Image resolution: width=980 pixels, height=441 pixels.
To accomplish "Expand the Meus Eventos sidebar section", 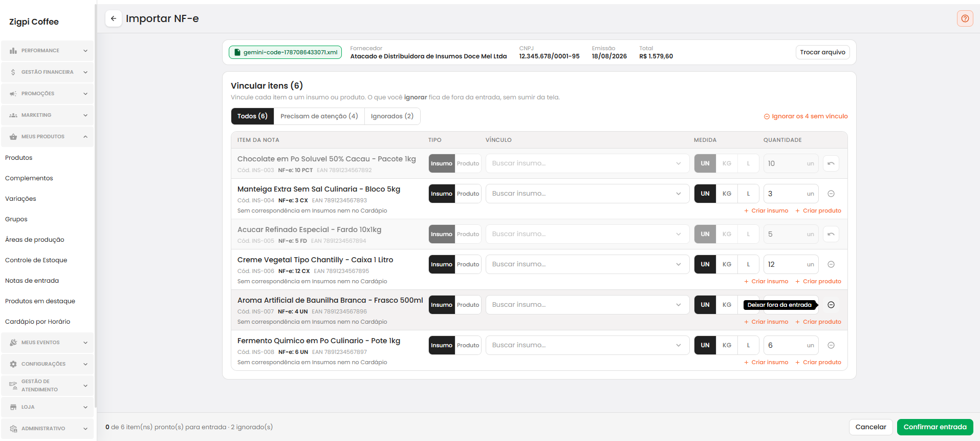I will point(48,343).
